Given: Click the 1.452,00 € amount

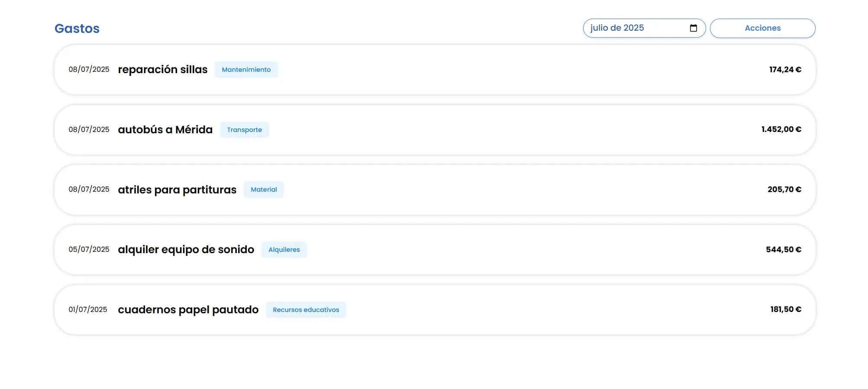Looking at the screenshot, I should tap(781, 129).
